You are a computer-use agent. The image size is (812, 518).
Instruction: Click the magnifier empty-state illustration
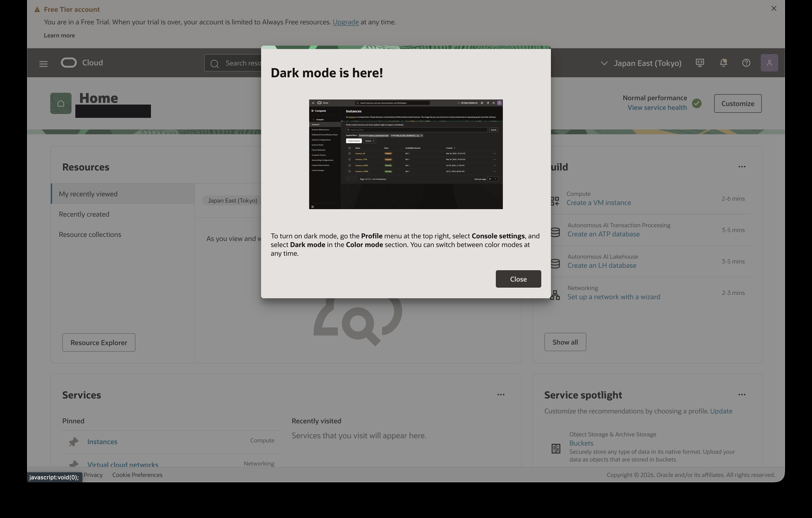tap(357, 322)
